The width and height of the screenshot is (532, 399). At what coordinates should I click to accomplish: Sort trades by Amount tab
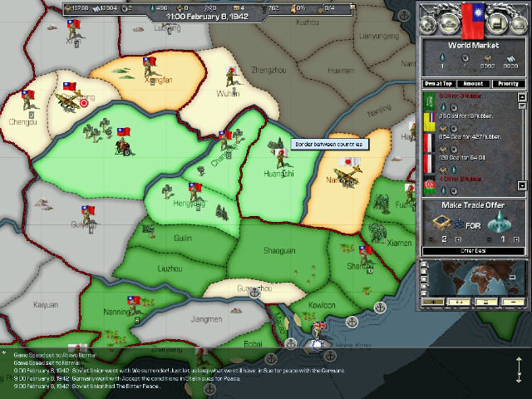click(x=473, y=83)
